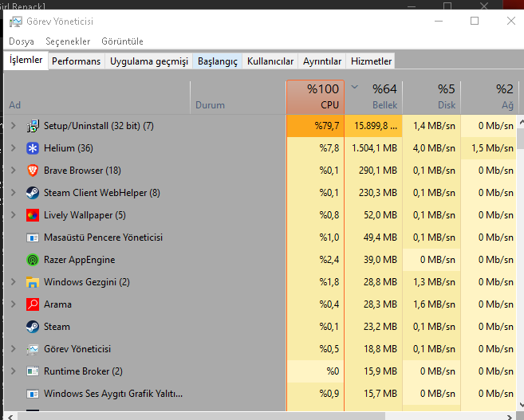Sort by the CPU column header
This screenshot has height=420, width=524.
(316, 97)
